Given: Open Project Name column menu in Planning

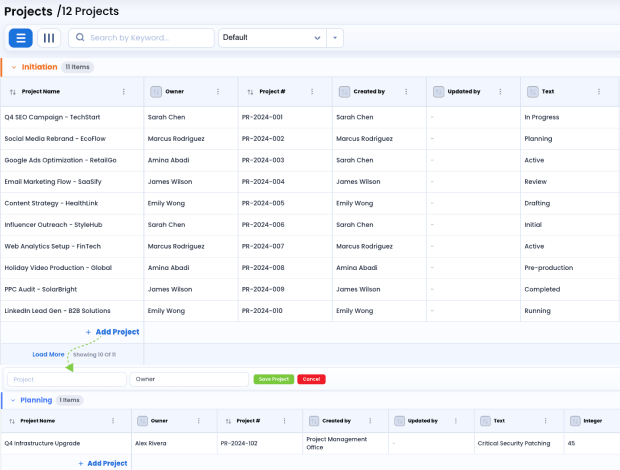Looking at the screenshot, I should click(x=113, y=421).
